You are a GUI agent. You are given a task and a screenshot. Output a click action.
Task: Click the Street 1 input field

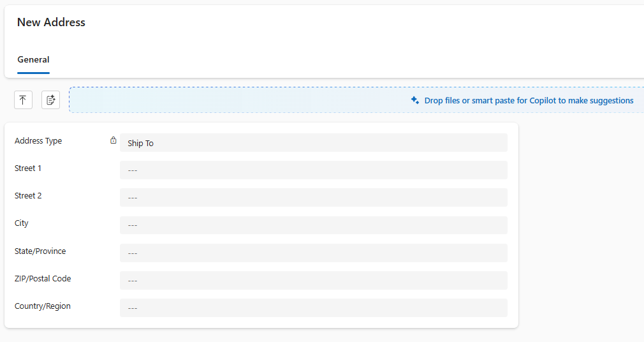(x=313, y=170)
